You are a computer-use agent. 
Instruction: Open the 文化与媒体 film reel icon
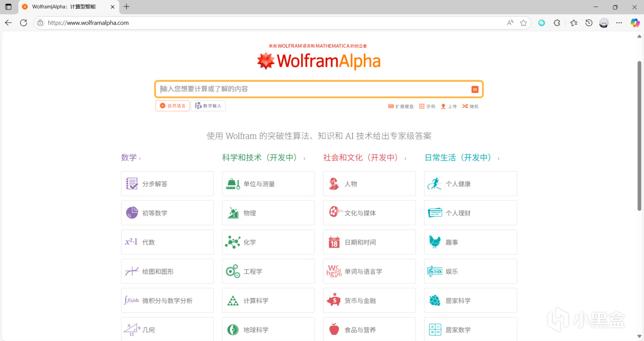pyautogui.click(x=335, y=212)
